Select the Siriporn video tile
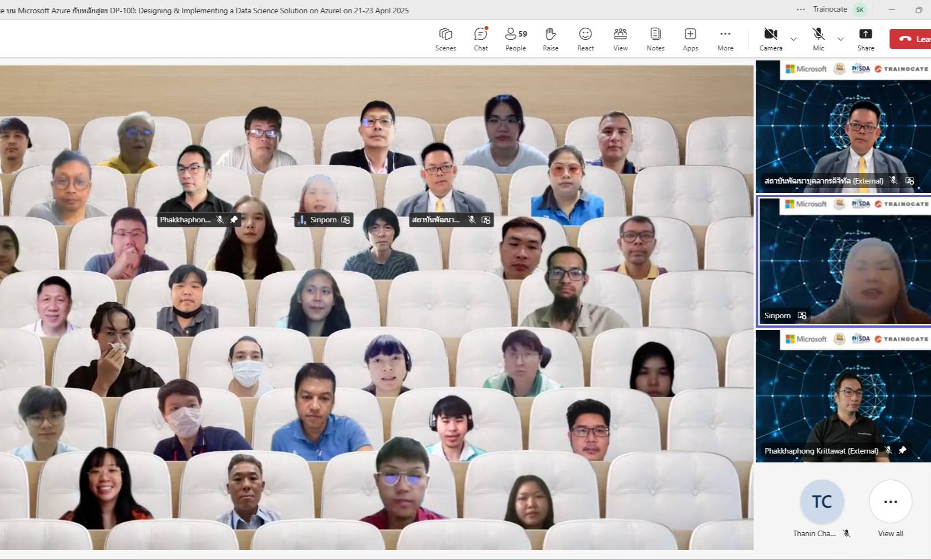931x560 pixels. pyautogui.click(x=843, y=261)
